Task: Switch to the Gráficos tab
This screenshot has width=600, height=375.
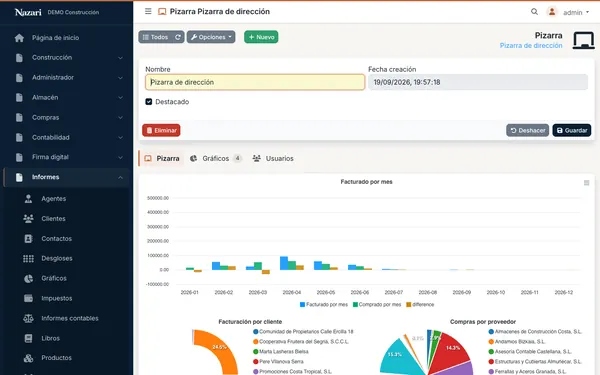Action: [x=216, y=158]
